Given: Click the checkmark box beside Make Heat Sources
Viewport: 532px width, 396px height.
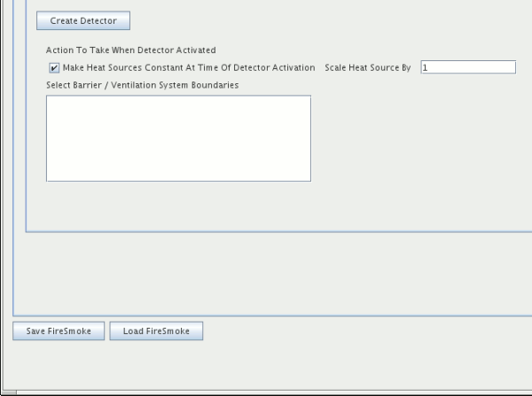Looking at the screenshot, I should pyautogui.click(x=54, y=67).
